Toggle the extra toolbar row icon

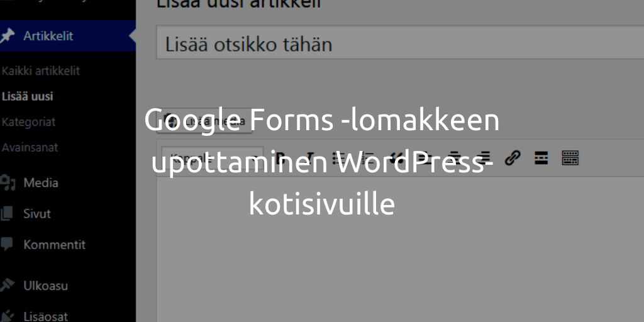(x=570, y=158)
